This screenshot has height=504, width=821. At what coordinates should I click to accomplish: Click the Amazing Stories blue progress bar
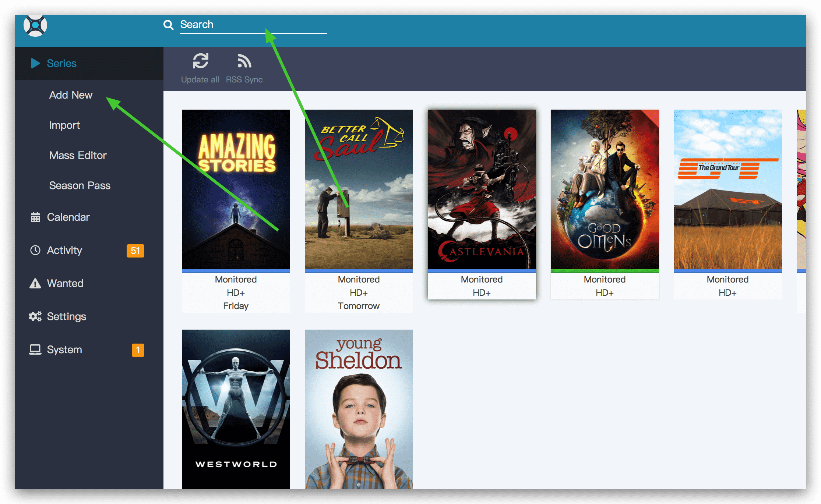236,271
